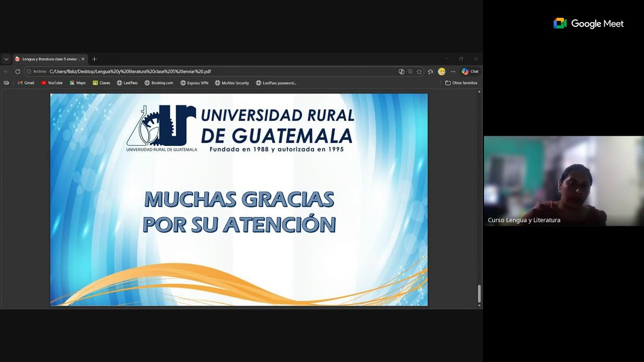
Task: Open the Copilot Chat button
Action: [x=470, y=71]
